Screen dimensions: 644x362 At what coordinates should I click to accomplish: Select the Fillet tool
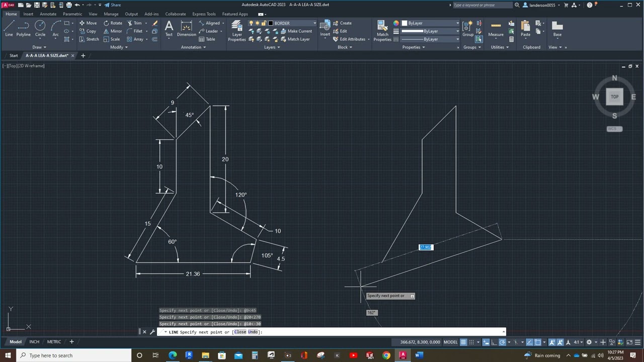pos(134,31)
